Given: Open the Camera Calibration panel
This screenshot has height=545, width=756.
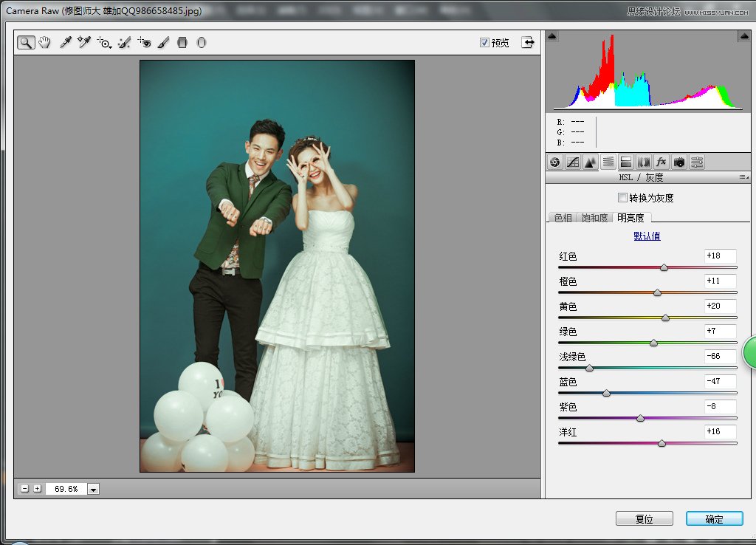Looking at the screenshot, I should click(x=679, y=162).
